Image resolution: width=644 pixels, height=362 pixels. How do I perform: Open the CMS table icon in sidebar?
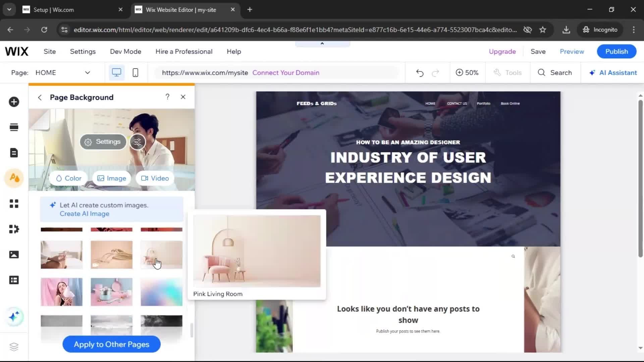(x=14, y=280)
